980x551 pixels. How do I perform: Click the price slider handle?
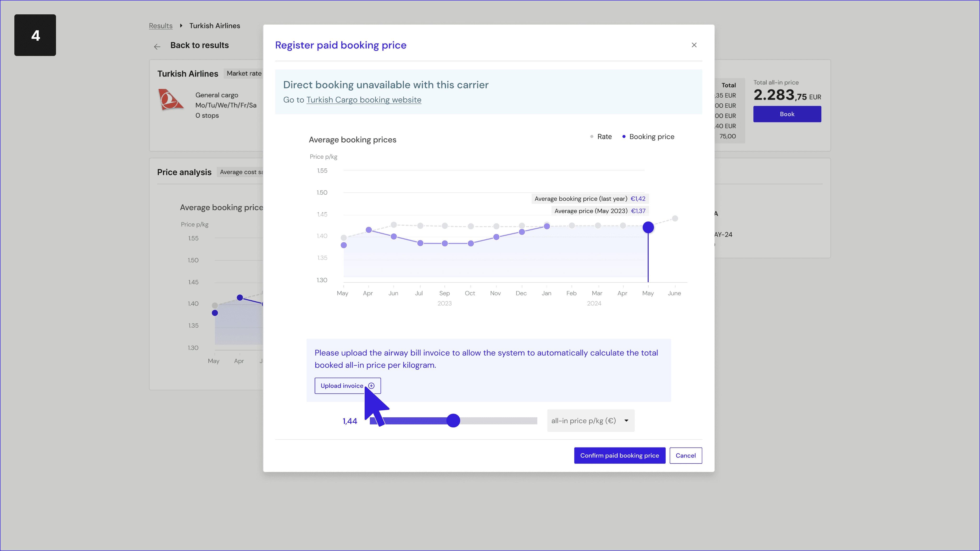(x=453, y=421)
